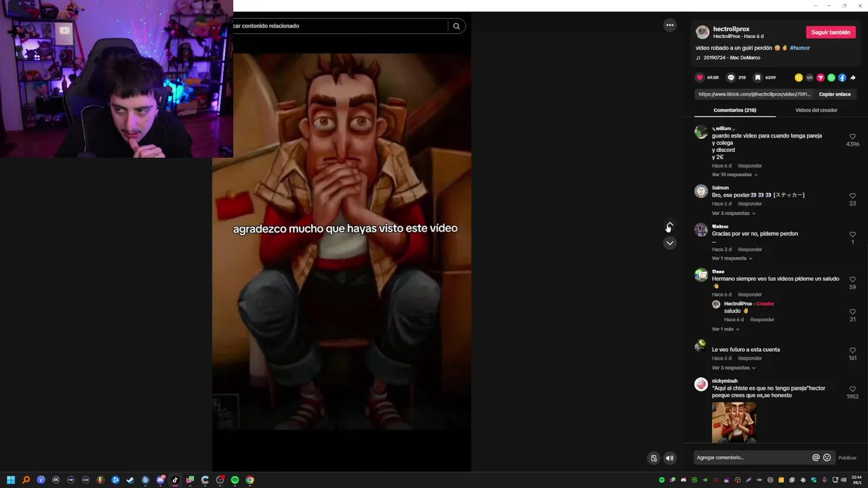Open comments via the speech bubble icon
Image resolution: width=868 pixels, height=488 pixels.
pos(731,78)
